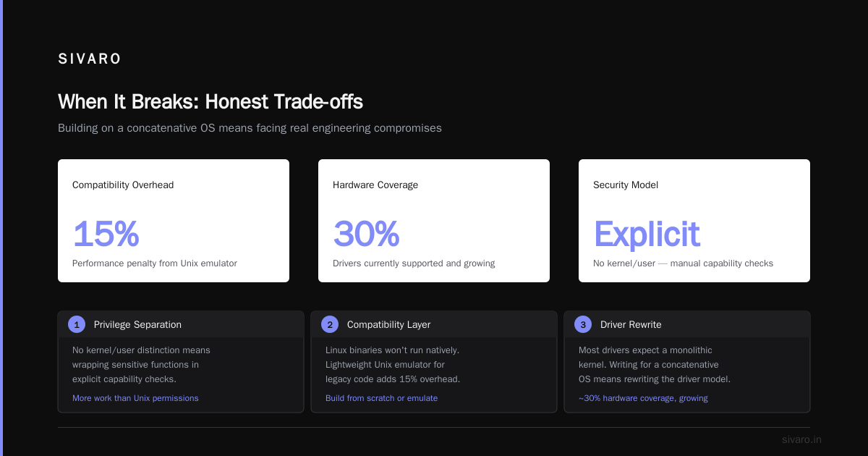The image size is (868, 456).
Task: Click the 30% statistic value
Action: click(366, 234)
